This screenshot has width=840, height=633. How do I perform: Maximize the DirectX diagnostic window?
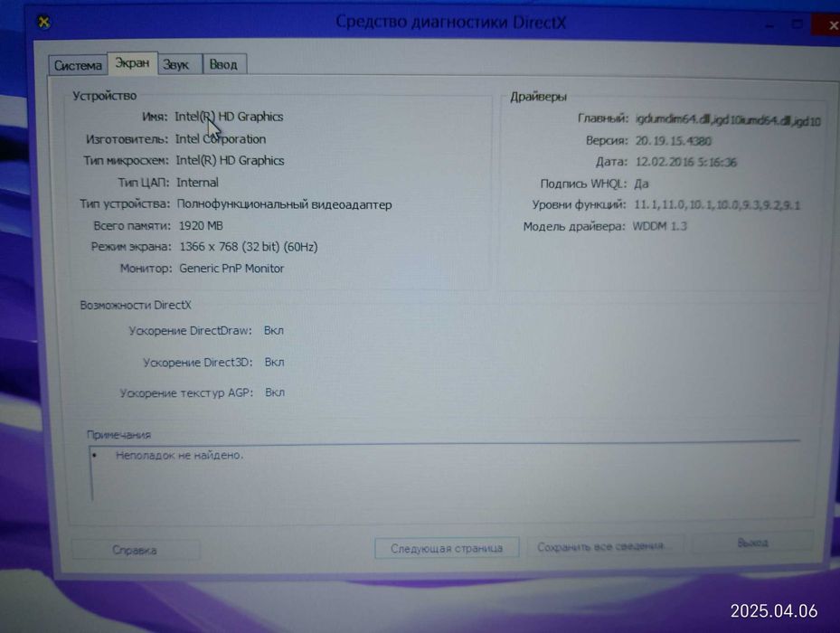[798, 24]
